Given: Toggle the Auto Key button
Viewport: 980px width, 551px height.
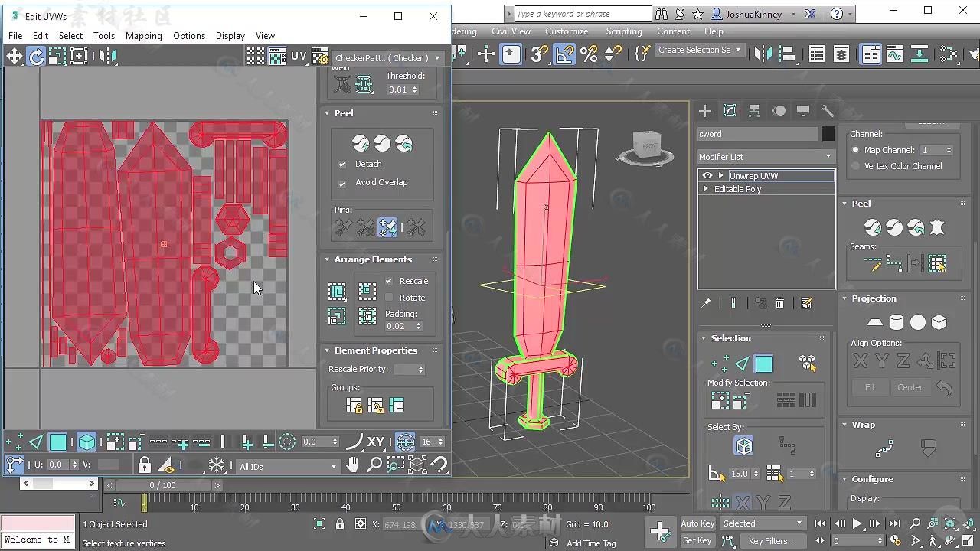Looking at the screenshot, I should [697, 523].
